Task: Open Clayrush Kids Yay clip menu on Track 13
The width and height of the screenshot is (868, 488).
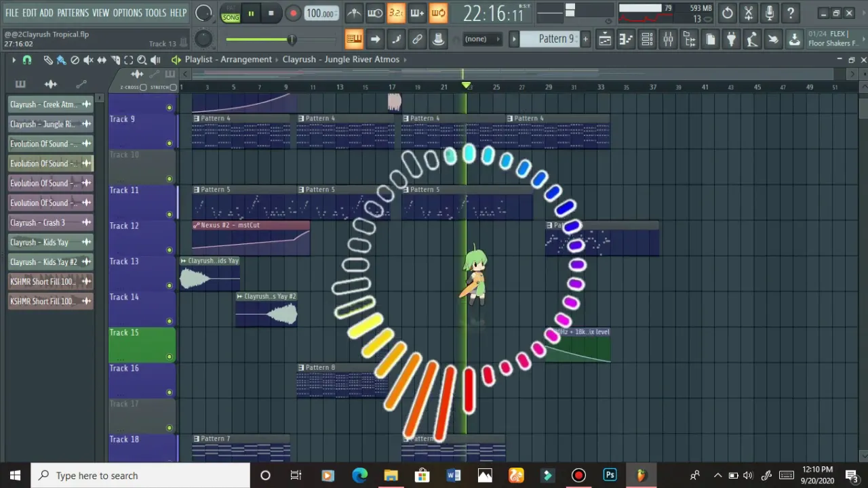Action: pyautogui.click(x=183, y=261)
